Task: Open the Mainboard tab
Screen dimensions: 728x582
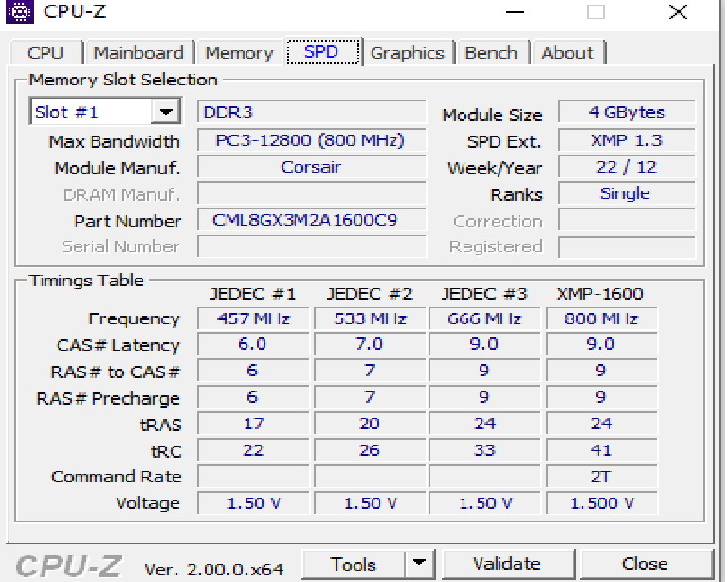Action: point(138,53)
